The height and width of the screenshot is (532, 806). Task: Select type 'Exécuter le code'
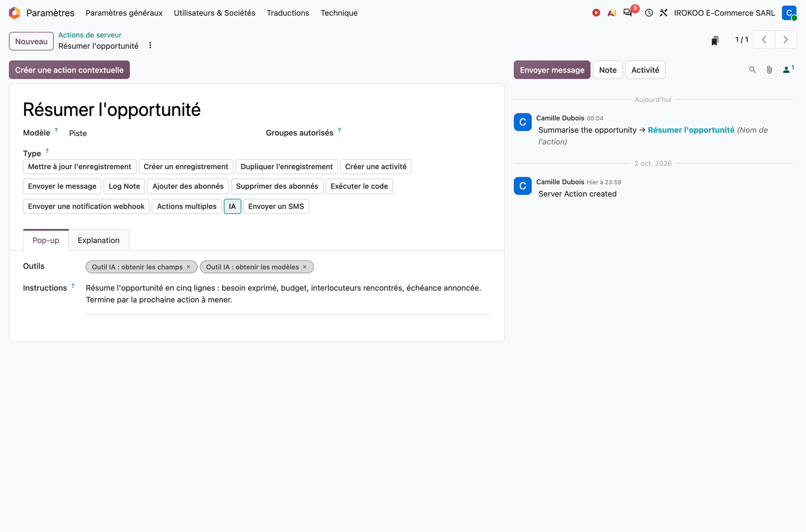[x=359, y=186]
